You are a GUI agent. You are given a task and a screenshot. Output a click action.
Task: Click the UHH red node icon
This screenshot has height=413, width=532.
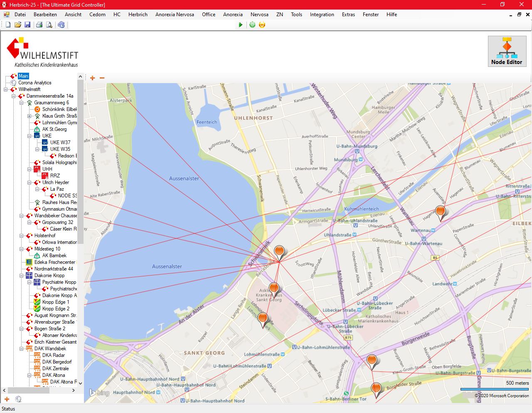[37, 169]
